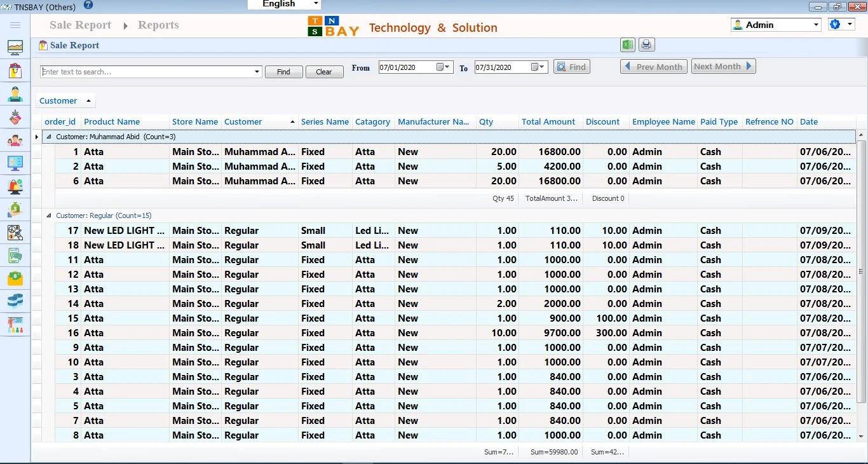Open the dashboard chart icon in sidebar
Viewport: 868px width, 464px height.
(x=15, y=48)
